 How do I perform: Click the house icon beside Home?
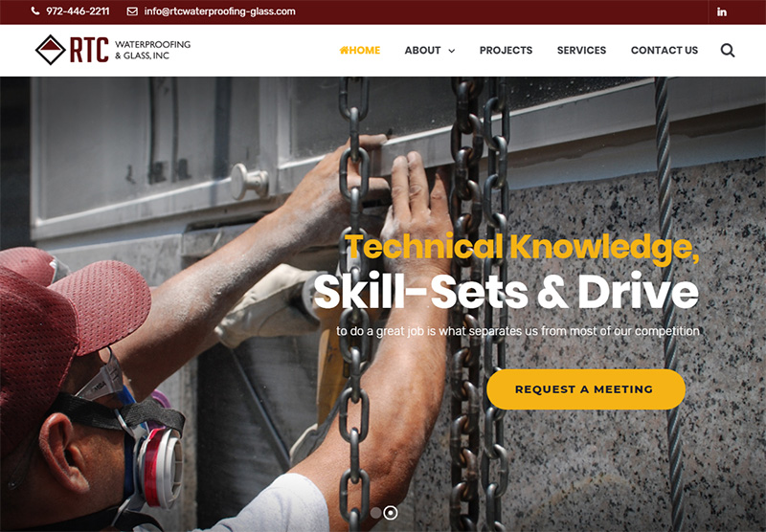(344, 50)
